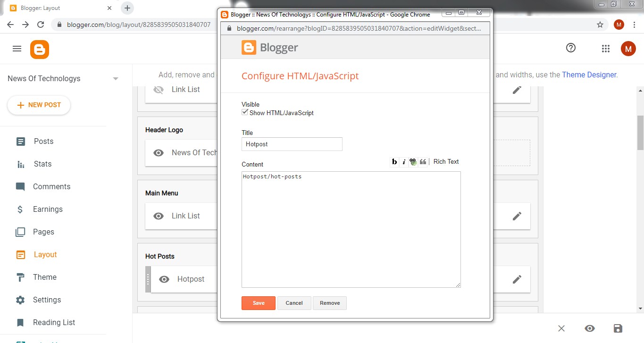Click the preview eye icon at bottom bar

pyautogui.click(x=590, y=328)
